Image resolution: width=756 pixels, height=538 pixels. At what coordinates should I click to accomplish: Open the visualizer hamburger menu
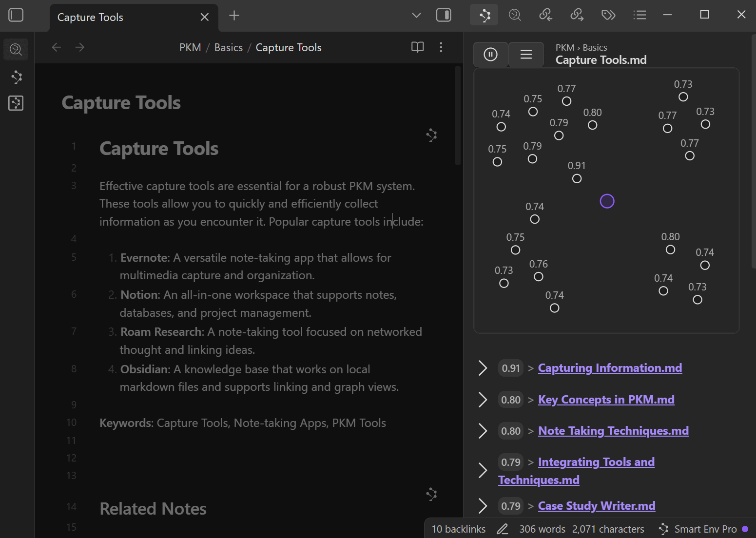coord(526,54)
